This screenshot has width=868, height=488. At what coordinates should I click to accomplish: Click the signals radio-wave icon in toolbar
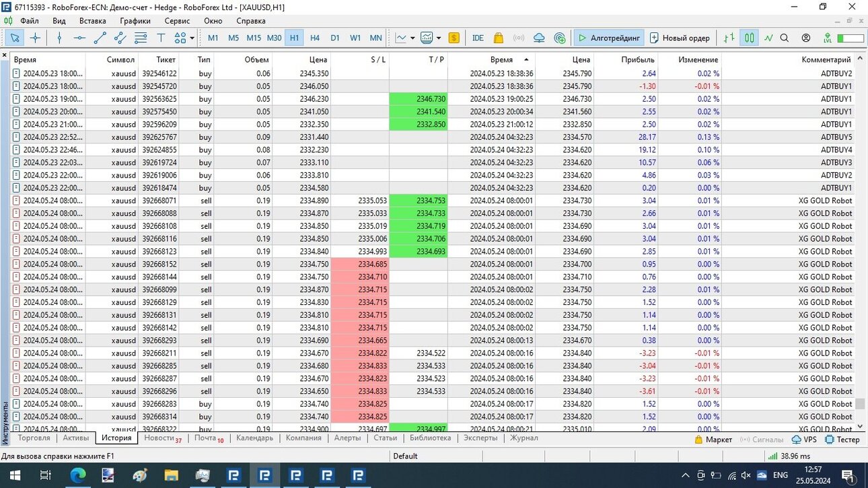pos(519,38)
